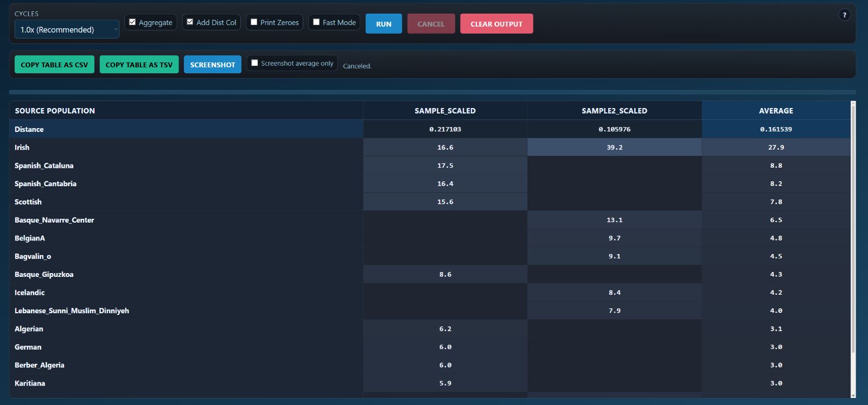
Task: Toggle the Add Dist Col checkbox
Action: (x=190, y=22)
